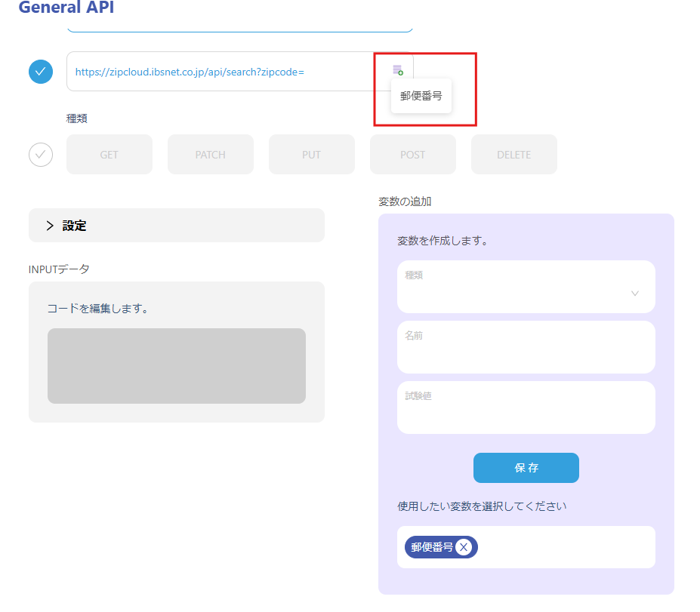Choose the PUT method
The width and height of the screenshot is (700, 612).
(312, 155)
